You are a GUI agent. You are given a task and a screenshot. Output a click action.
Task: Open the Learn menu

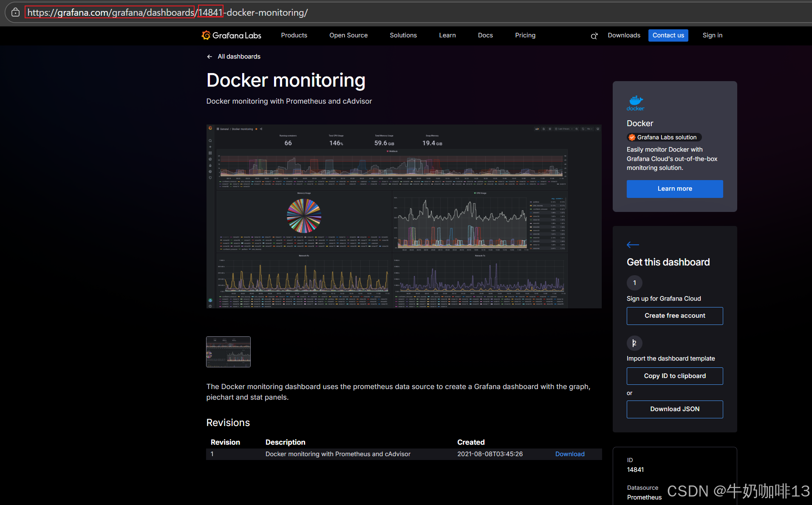pos(447,35)
